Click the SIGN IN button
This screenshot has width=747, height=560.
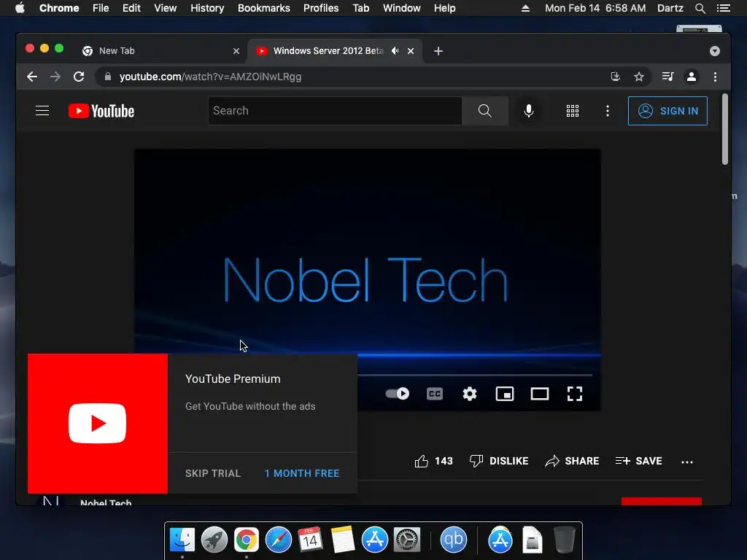click(x=667, y=111)
